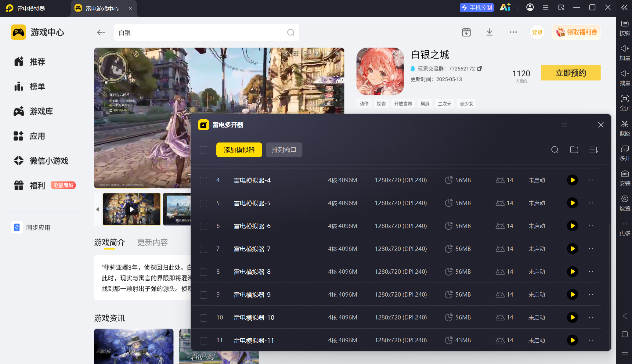Go to 推荐 in the game center sidebar
This screenshot has width=632, height=364.
tap(30, 62)
